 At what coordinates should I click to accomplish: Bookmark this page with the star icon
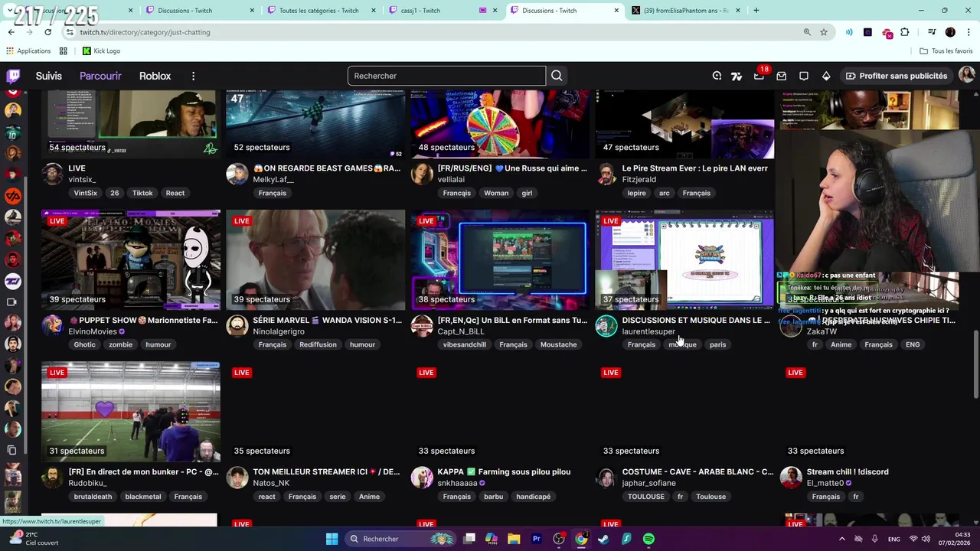point(824,32)
